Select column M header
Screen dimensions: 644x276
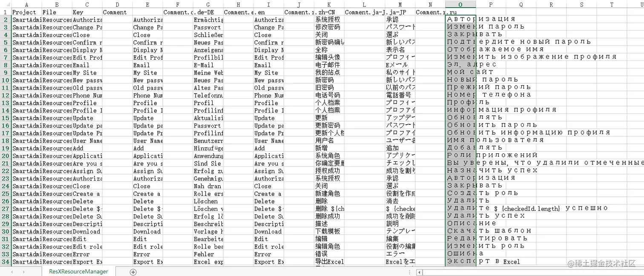400,5
